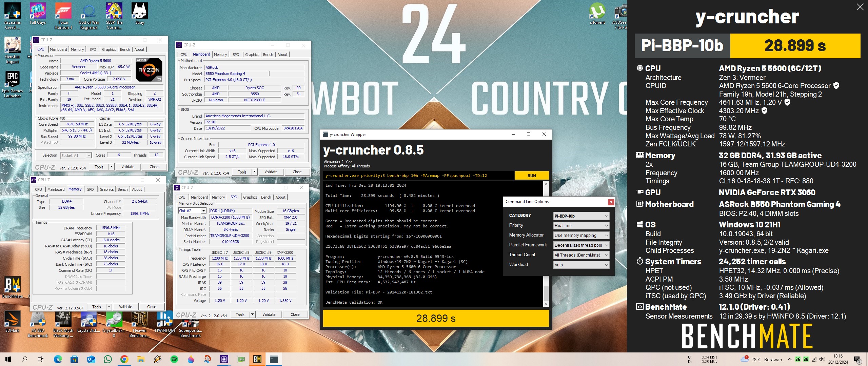Viewport: 868px width, 366px height.
Task: Click the speaker volume tray icon
Action: tap(822, 359)
